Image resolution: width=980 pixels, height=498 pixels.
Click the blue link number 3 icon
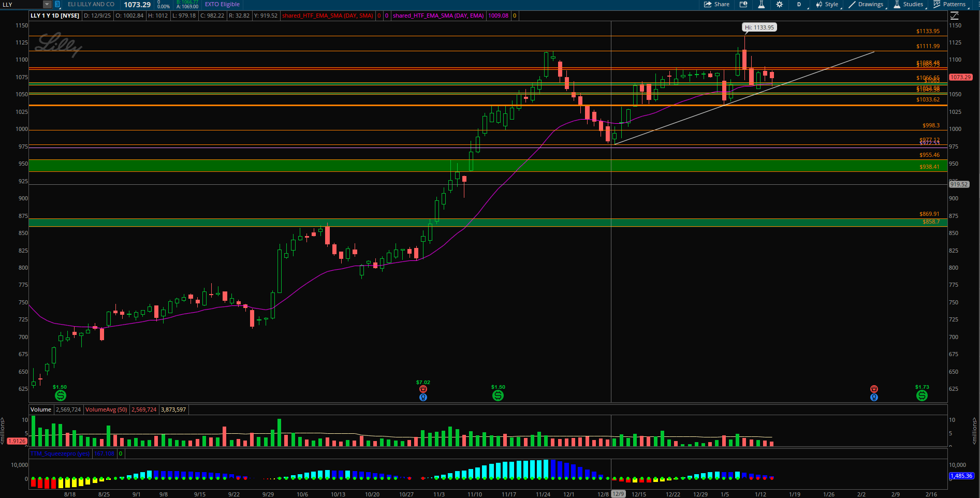[57, 4]
